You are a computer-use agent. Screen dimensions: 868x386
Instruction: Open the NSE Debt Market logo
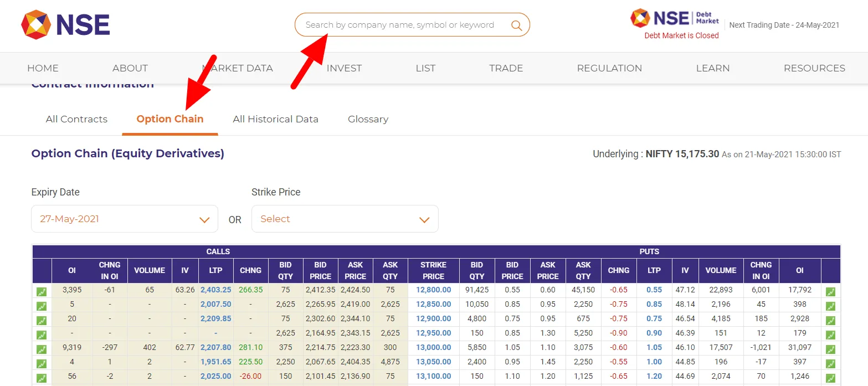[675, 18]
